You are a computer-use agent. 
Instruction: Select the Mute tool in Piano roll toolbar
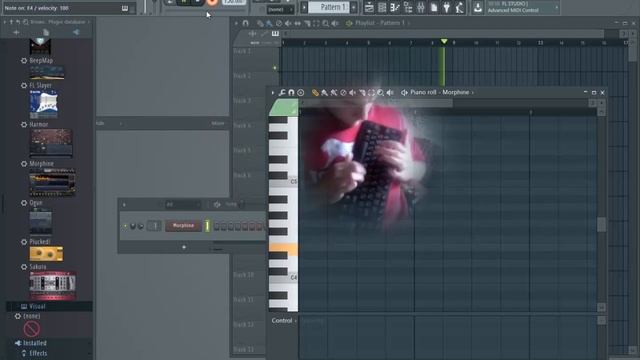tap(352, 93)
